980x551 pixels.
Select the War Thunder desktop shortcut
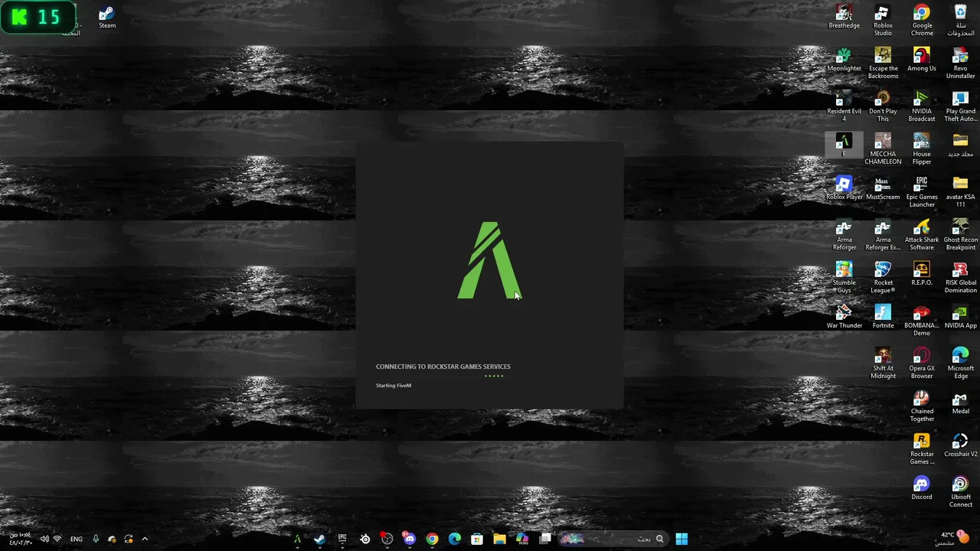844,317
